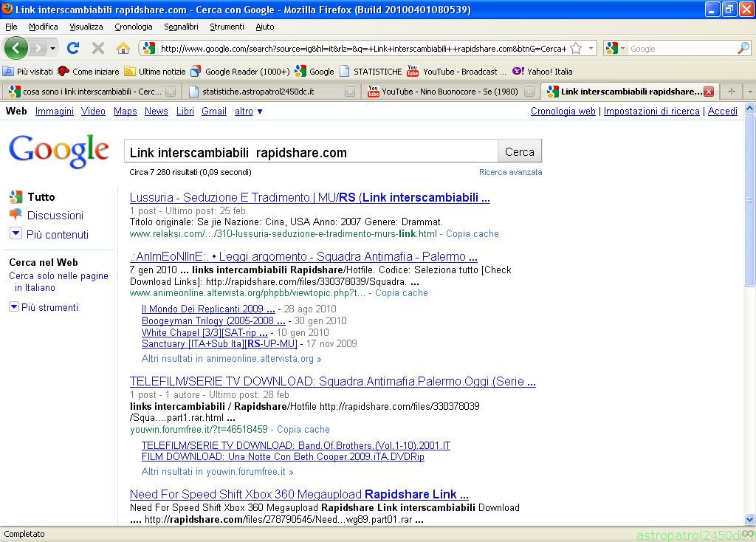Reload the page with the blue Refresh icon
Screen dimensions: 756x542
[73, 48]
